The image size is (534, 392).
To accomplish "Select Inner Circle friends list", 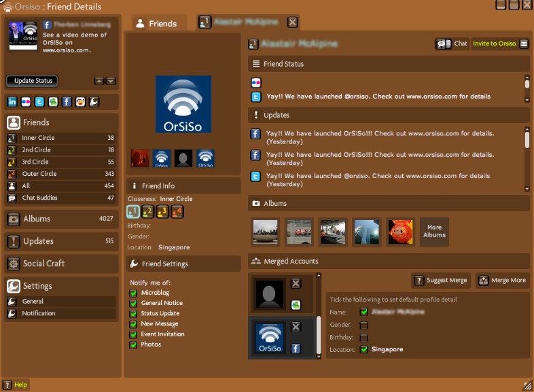I will [61, 138].
